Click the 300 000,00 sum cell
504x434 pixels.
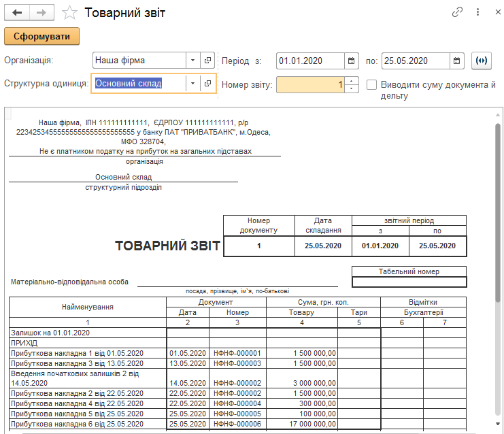pyautogui.click(x=302, y=404)
